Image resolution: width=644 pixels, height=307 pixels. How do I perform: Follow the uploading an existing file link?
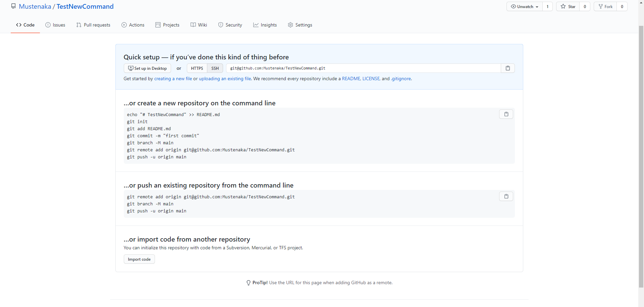pyautogui.click(x=225, y=79)
